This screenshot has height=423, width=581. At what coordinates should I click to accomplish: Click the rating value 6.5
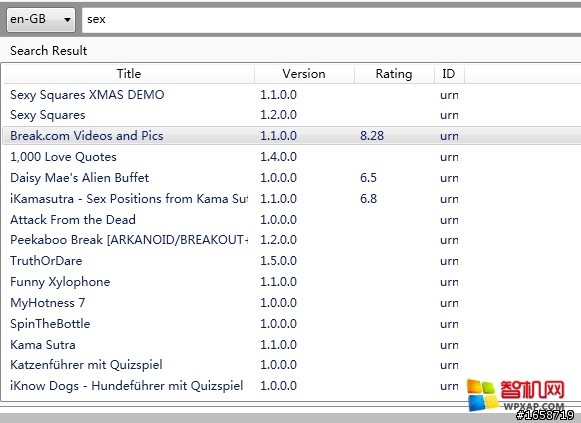[x=368, y=178]
